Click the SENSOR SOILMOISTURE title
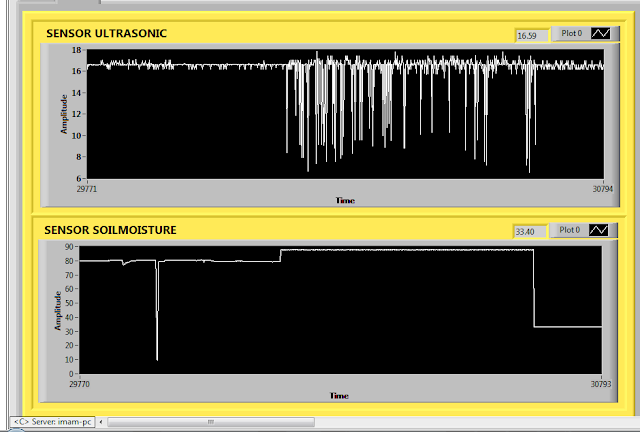Viewport: 640px width, 432px height. point(110,230)
